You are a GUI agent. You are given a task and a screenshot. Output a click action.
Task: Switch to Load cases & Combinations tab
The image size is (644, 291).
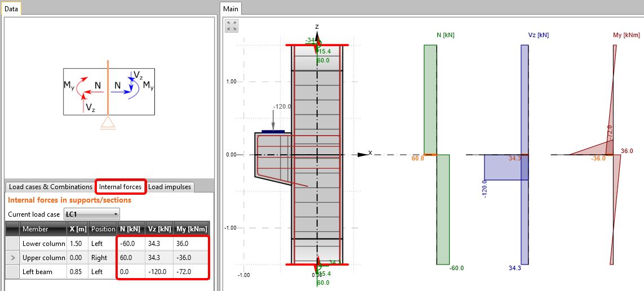(x=51, y=187)
